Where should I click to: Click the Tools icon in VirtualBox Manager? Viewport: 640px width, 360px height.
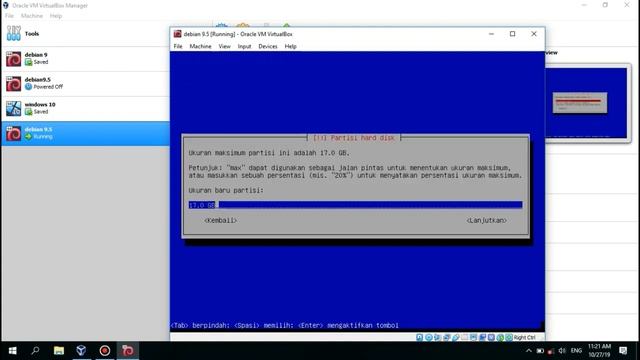click(x=13, y=33)
